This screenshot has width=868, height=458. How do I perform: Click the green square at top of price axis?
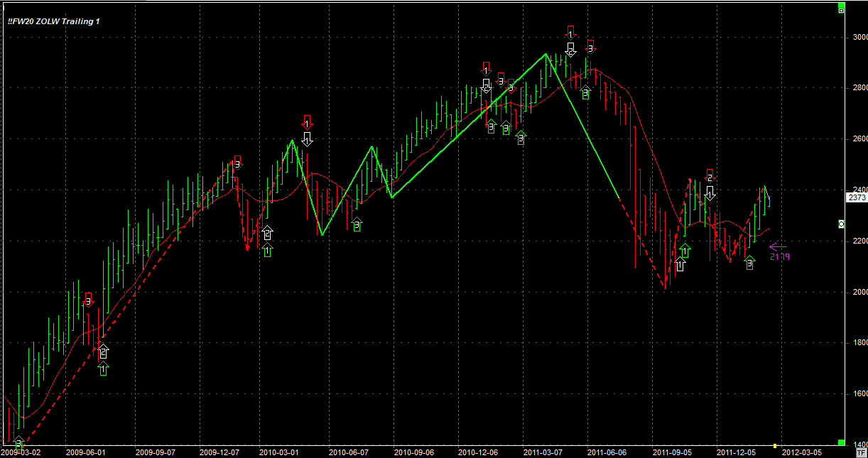(842, 10)
